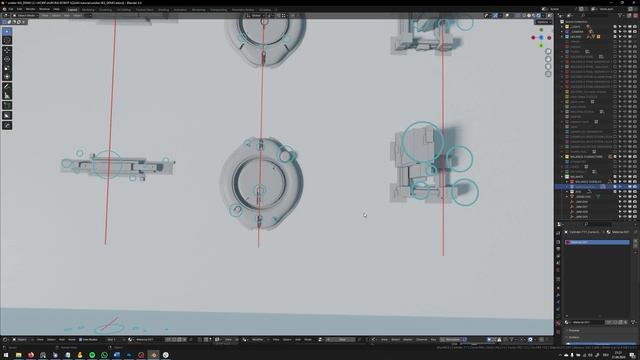Image resolution: width=640 pixels, height=360 pixels.
Task: Open the pivot point selector in viewport header
Action: pos(270,16)
